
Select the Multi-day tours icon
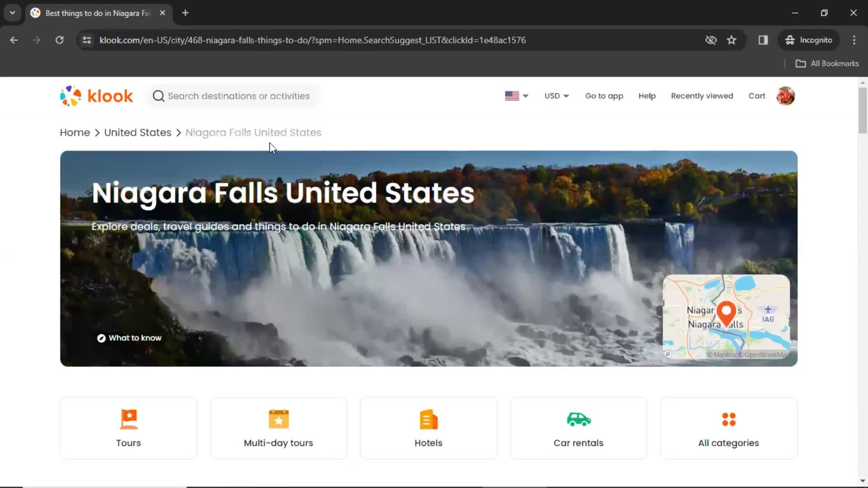click(x=278, y=419)
